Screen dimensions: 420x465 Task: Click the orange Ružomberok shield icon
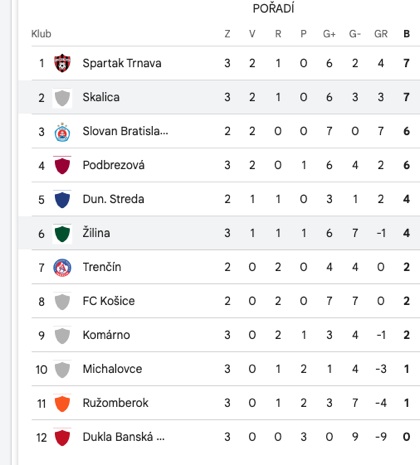pos(62,403)
